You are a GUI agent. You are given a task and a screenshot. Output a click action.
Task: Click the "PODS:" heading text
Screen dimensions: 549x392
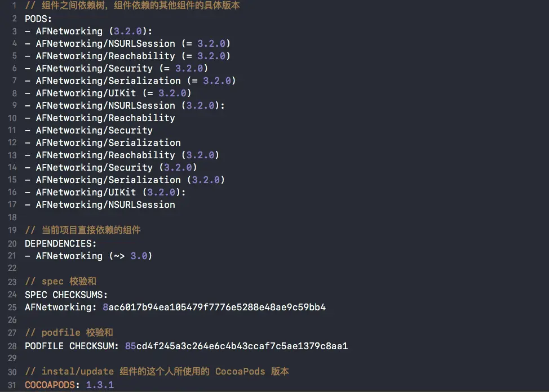click(38, 19)
